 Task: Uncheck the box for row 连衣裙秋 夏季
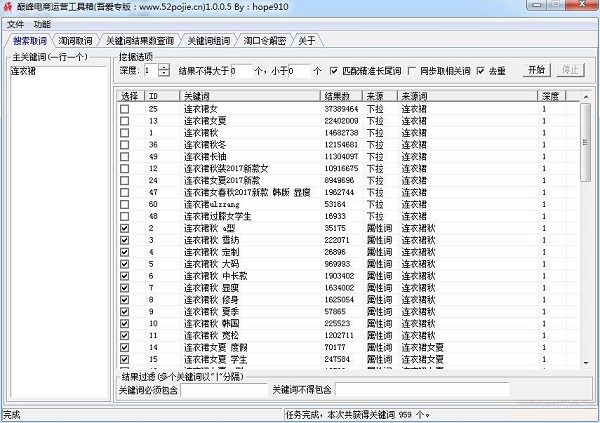(x=124, y=312)
